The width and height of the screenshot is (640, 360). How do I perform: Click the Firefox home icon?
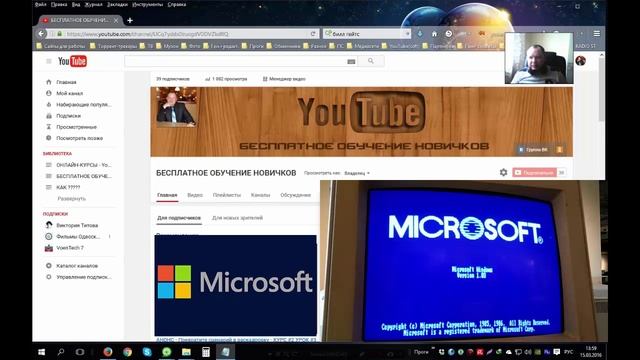point(434,34)
